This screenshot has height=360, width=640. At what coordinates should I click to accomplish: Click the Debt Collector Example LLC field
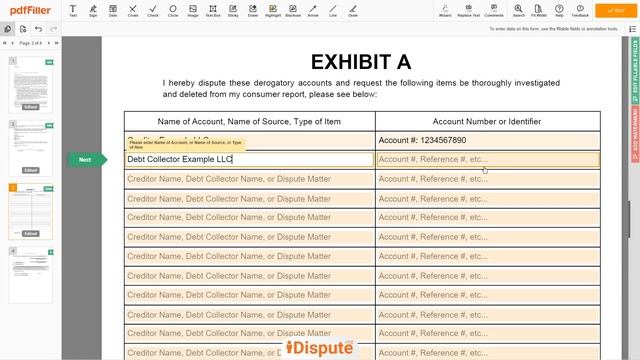click(249, 159)
